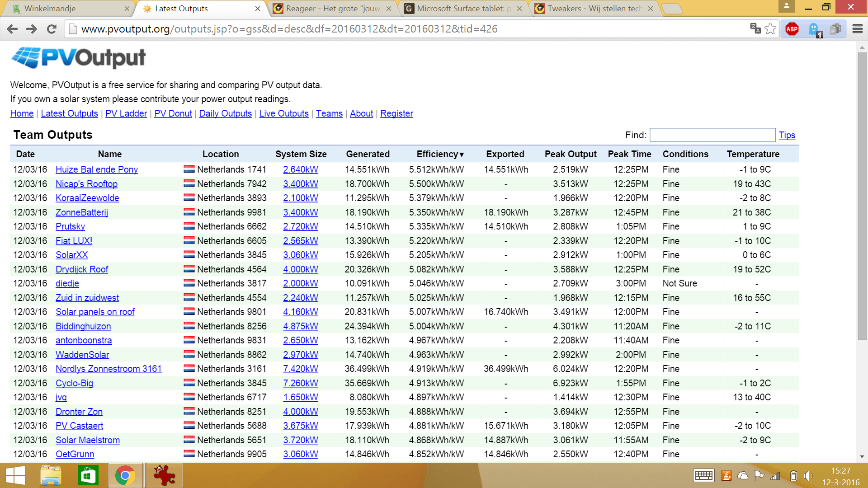Open File Explorer from taskbar

pos(51,475)
